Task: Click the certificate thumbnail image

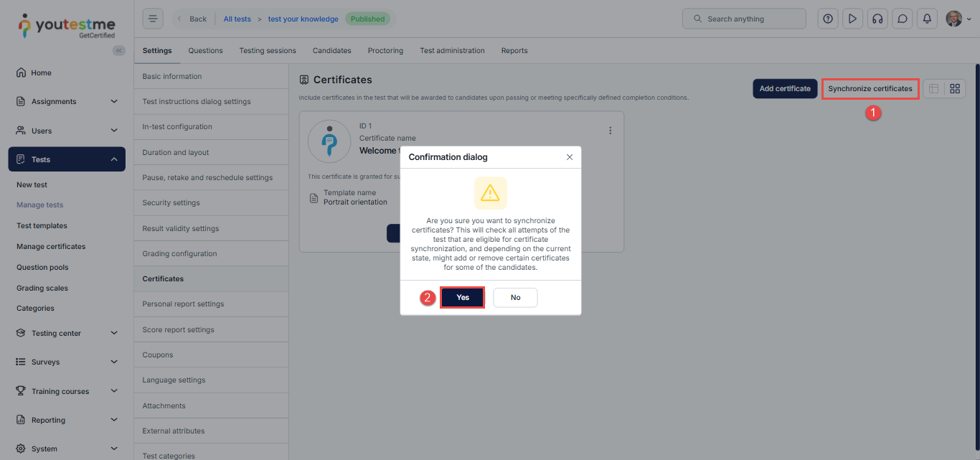Action: (329, 141)
